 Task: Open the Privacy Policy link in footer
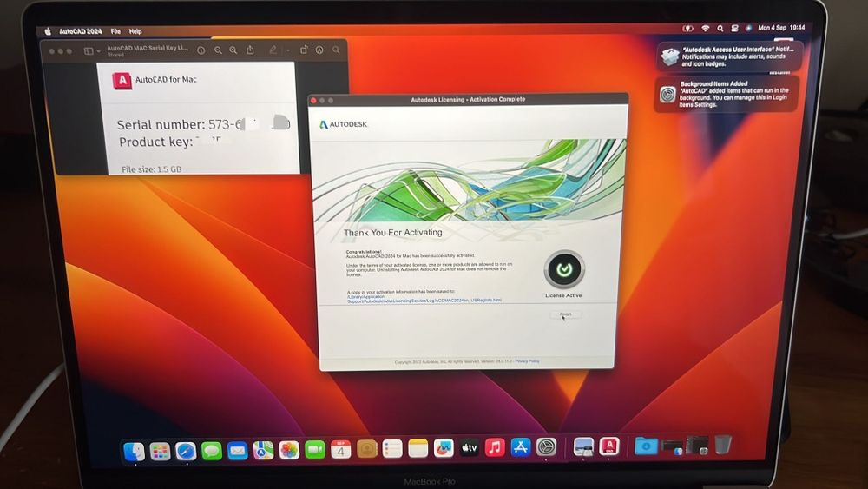tap(527, 361)
